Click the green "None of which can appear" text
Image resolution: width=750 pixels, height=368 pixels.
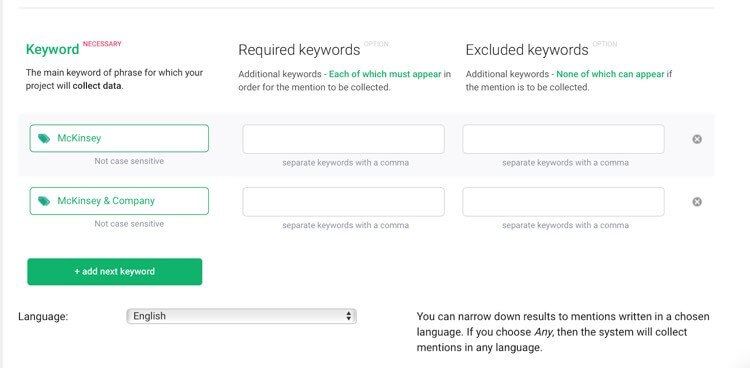point(610,74)
